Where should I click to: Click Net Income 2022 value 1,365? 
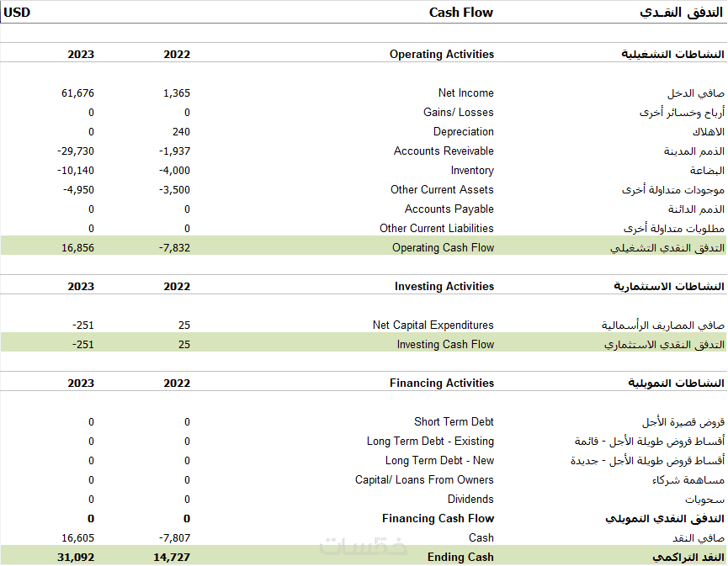pos(177,93)
